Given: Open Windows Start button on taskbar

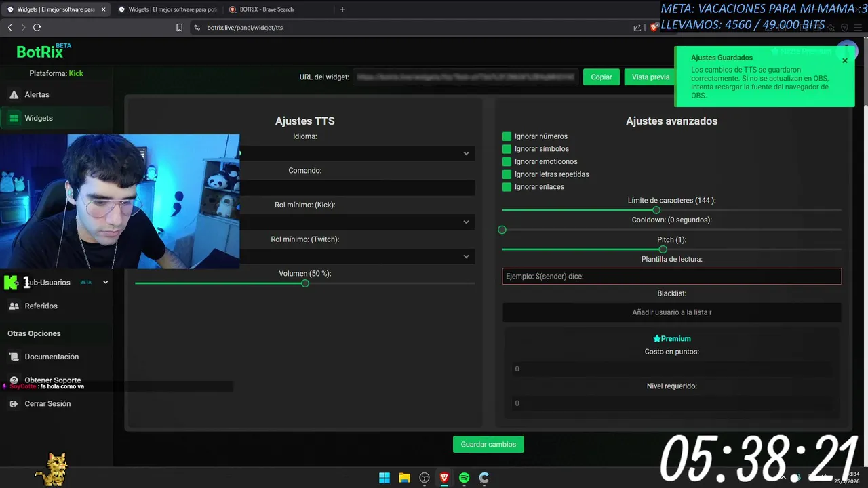Looking at the screenshot, I should (x=384, y=478).
